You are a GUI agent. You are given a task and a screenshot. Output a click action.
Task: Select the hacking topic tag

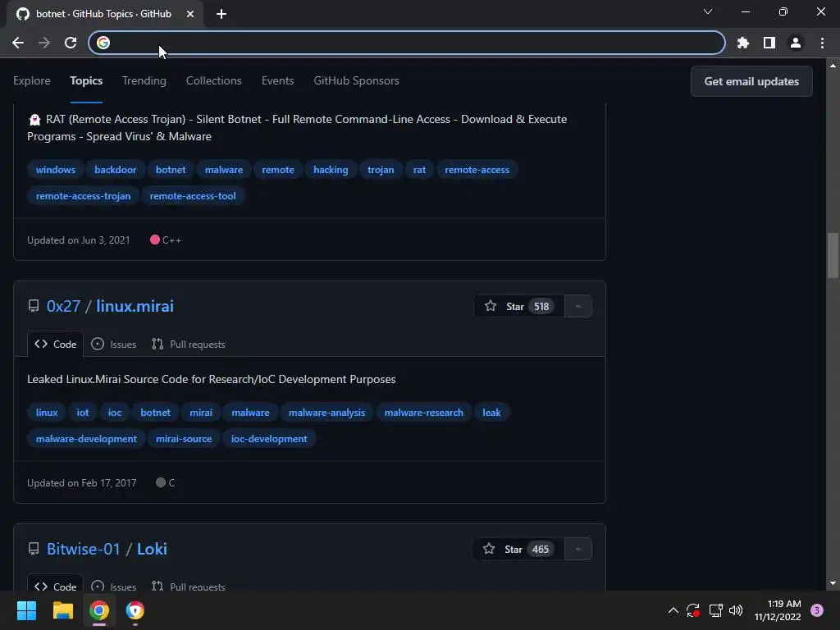331,170
